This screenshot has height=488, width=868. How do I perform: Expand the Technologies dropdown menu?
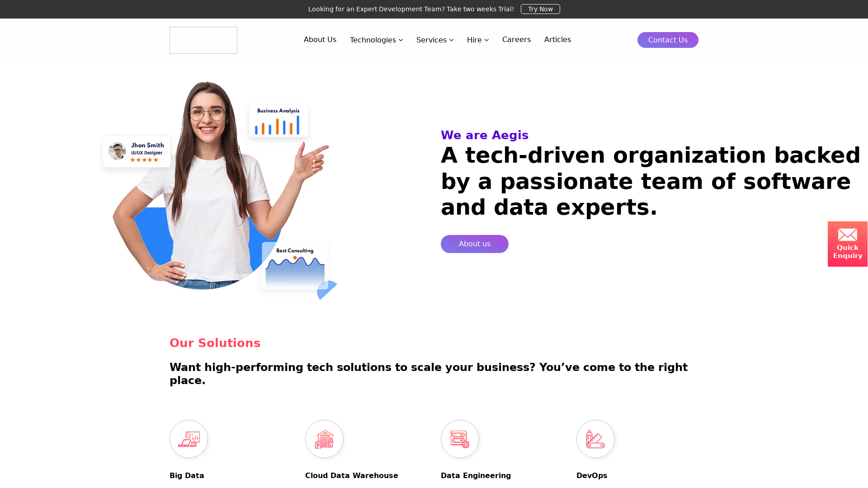click(376, 40)
